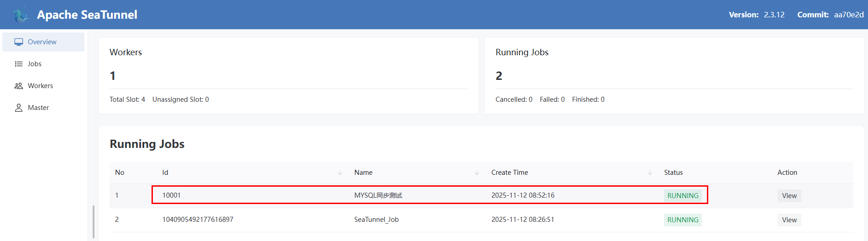The height and width of the screenshot is (241, 868).
Task: Open the Jobs menu item
Action: pyautogui.click(x=35, y=64)
